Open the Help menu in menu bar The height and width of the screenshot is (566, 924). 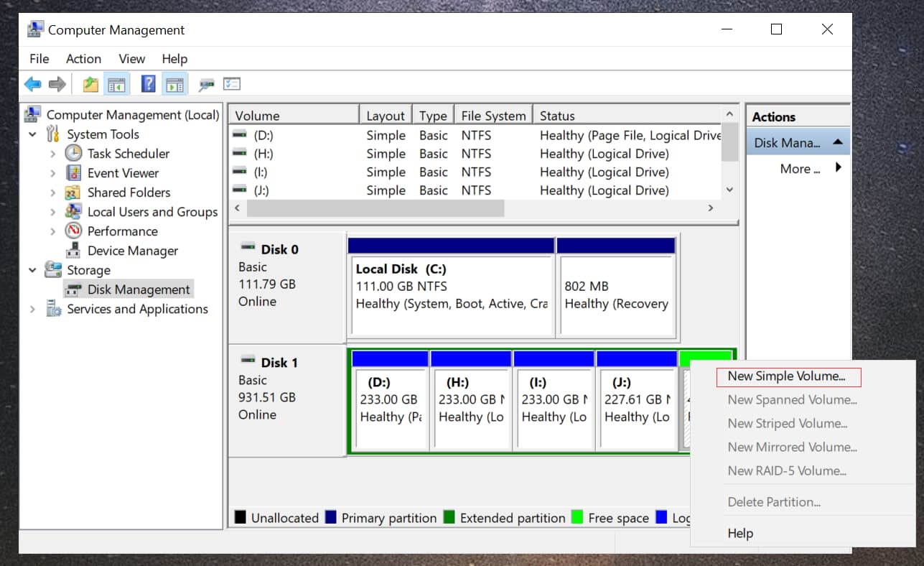[x=174, y=59]
